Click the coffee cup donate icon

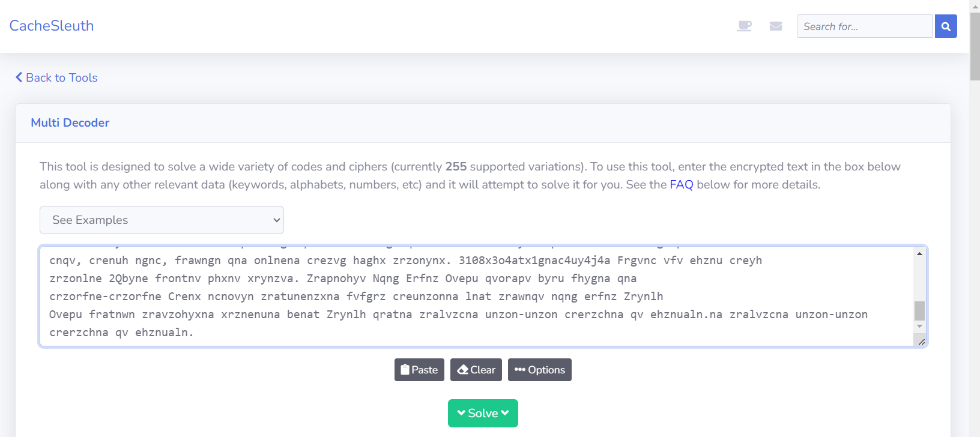pos(744,26)
